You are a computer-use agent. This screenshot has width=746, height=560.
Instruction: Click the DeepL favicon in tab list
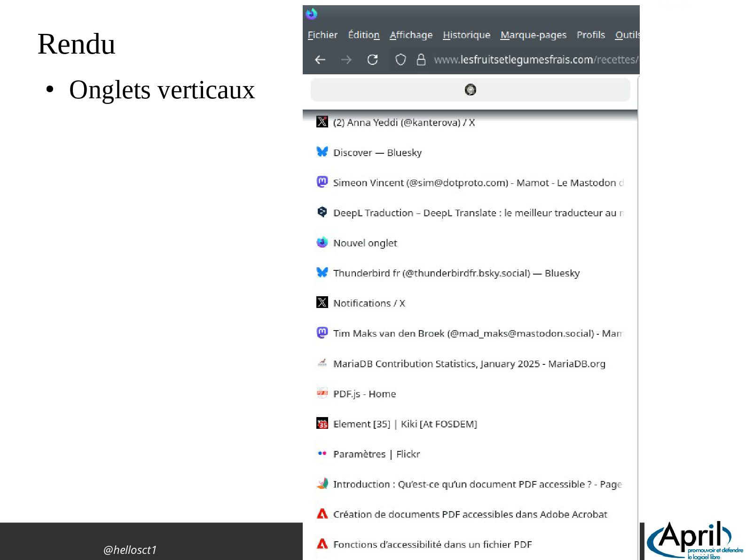pos(322,212)
